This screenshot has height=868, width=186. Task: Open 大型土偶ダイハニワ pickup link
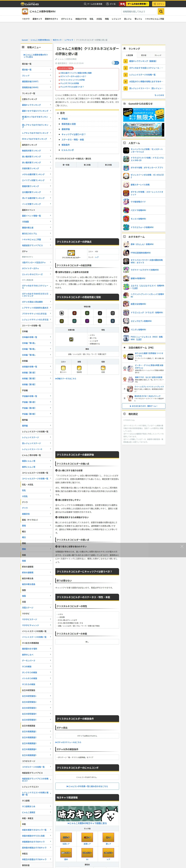tap(76, 73)
